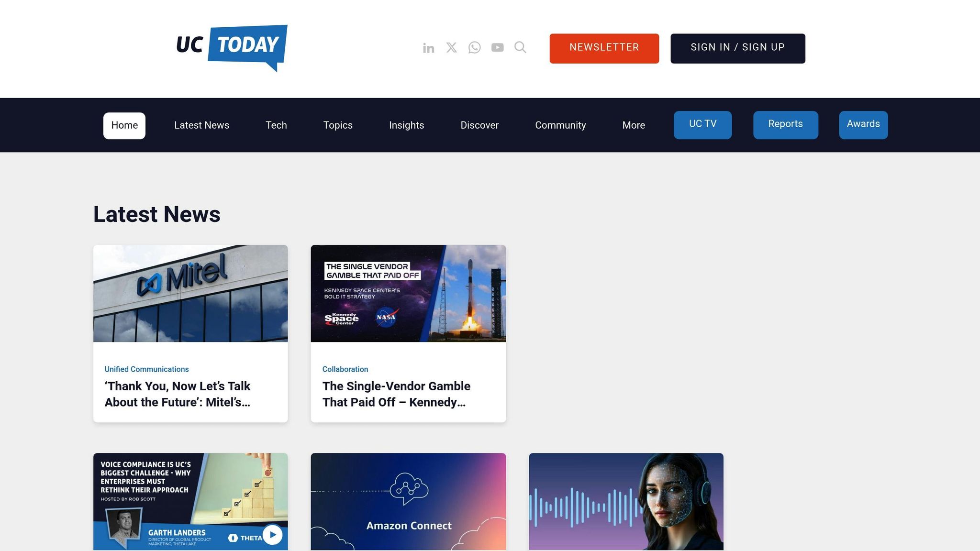This screenshot has width=980, height=551.
Task: Read the 'Thank You, Now Let's Talk' Mitel article
Action: tap(178, 394)
